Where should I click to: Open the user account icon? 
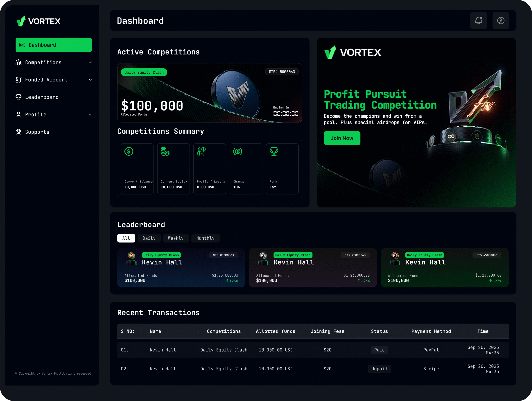[500, 21]
